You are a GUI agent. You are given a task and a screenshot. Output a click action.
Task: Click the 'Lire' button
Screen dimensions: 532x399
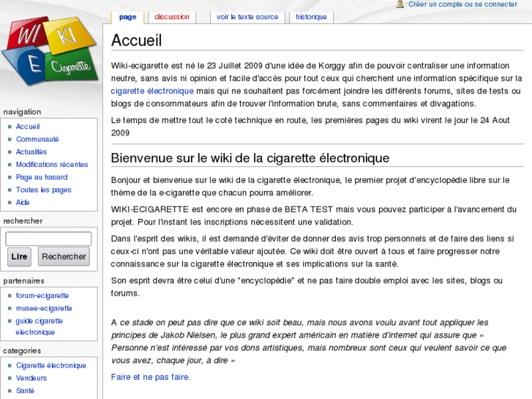tap(19, 257)
